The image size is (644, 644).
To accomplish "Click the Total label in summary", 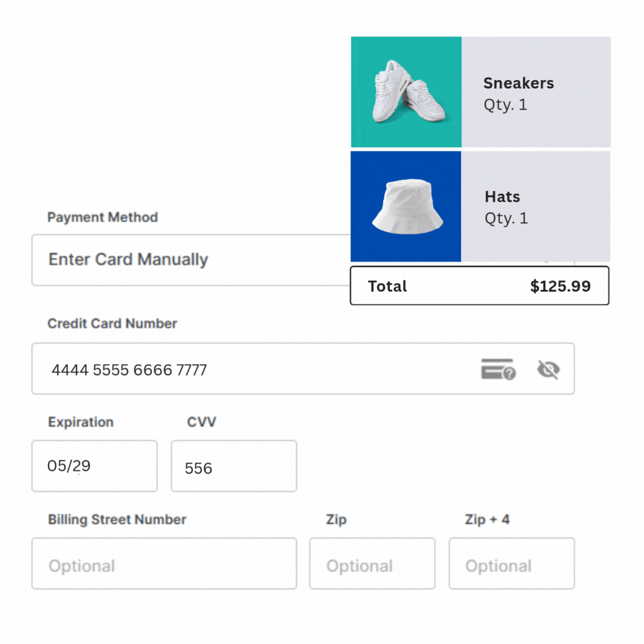I will tap(387, 286).
